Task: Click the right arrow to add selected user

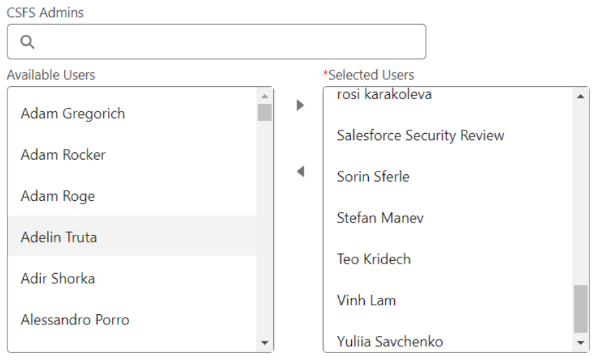Action: (301, 105)
